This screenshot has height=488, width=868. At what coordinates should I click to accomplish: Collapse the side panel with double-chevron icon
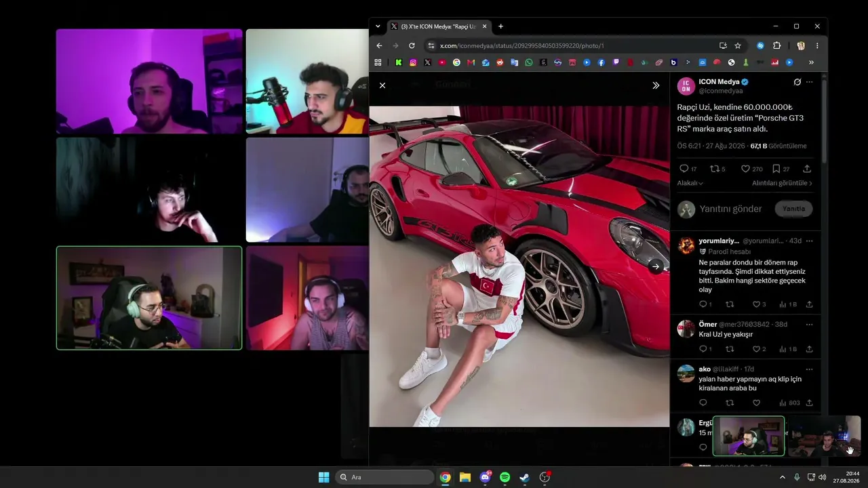pos(656,85)
